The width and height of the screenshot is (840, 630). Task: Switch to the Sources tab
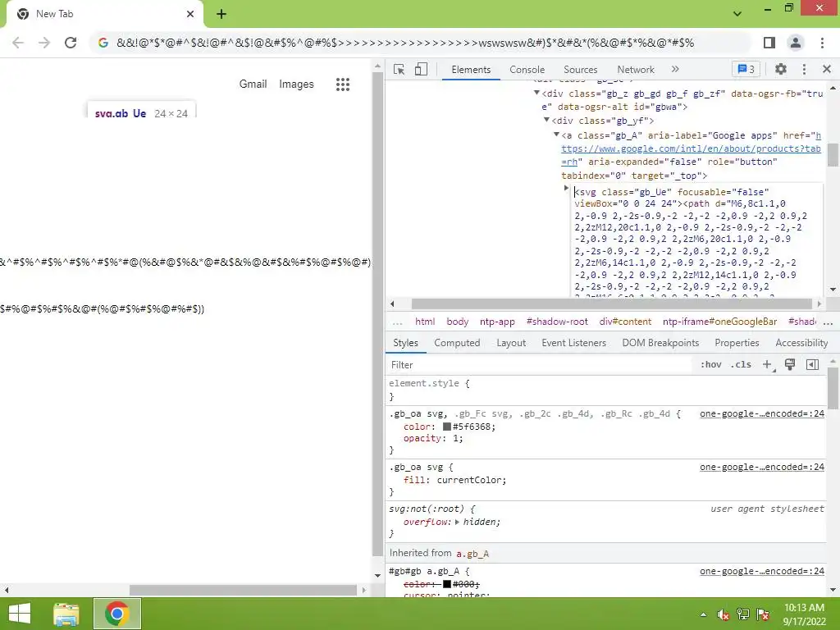(x=580, y=70)
